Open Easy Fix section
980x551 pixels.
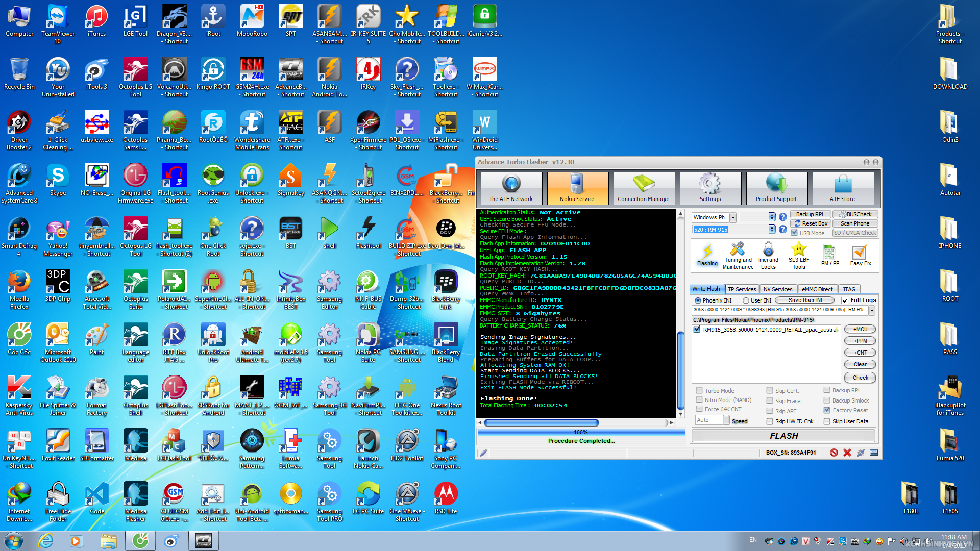point(861,255)
